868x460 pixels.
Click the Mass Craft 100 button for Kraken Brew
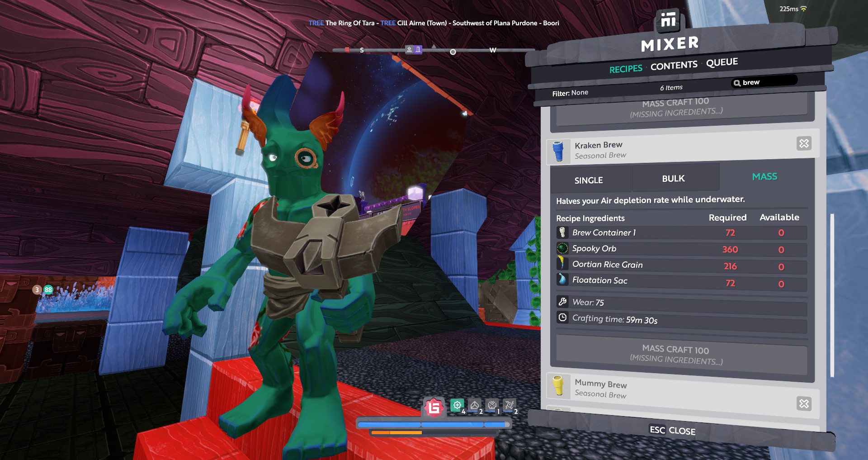[676, 354]
